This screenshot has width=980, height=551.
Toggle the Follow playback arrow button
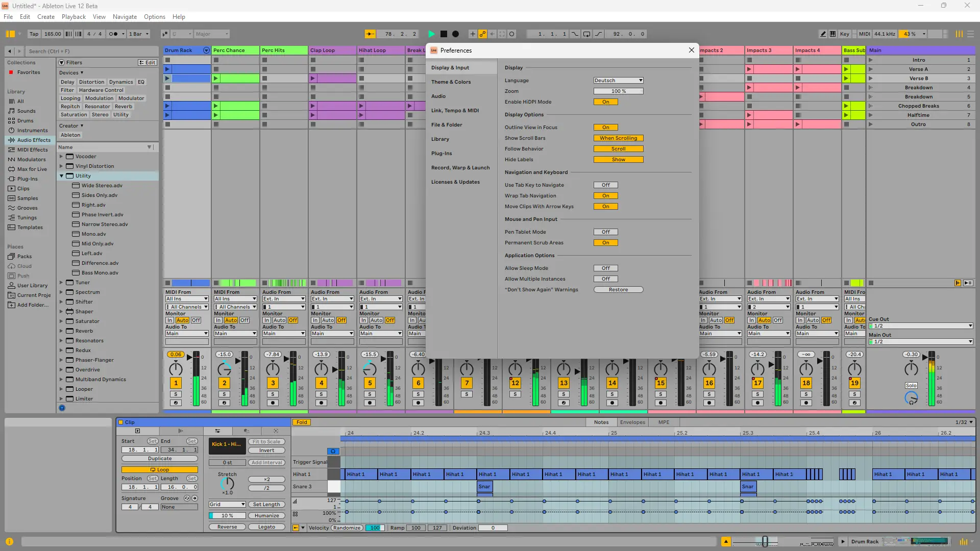click(370, 34)
